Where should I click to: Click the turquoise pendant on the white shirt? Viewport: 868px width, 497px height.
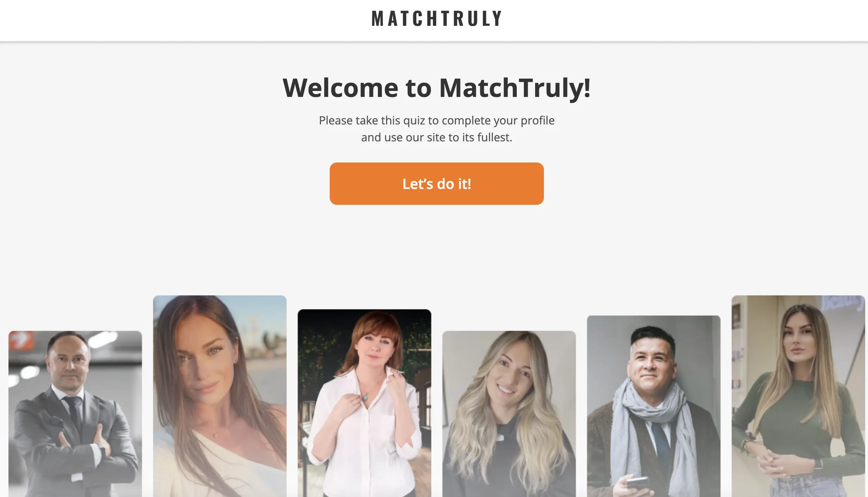[x=365, y=397]
